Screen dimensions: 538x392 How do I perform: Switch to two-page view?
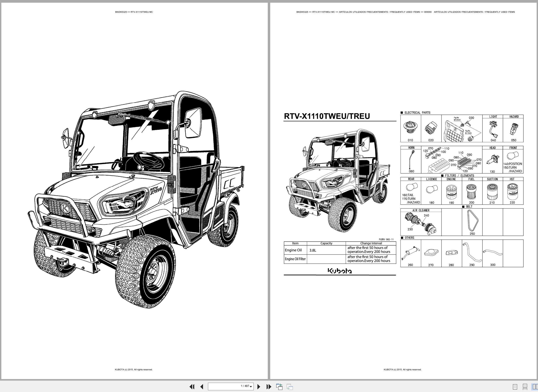[535, 387]
